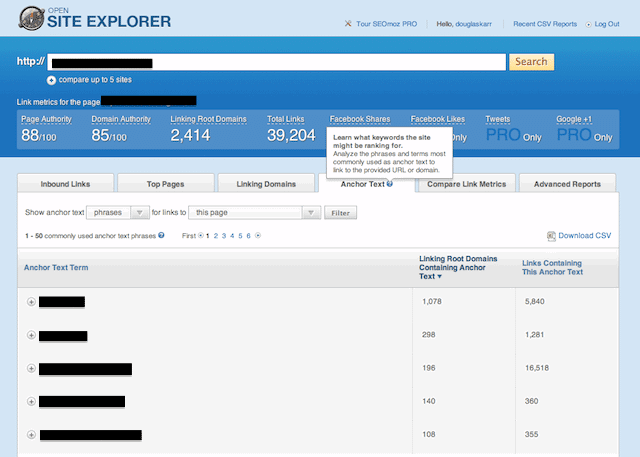Expand the anchor text row with 1,078 domains
640x457 pixels.
tap(31, 302)
